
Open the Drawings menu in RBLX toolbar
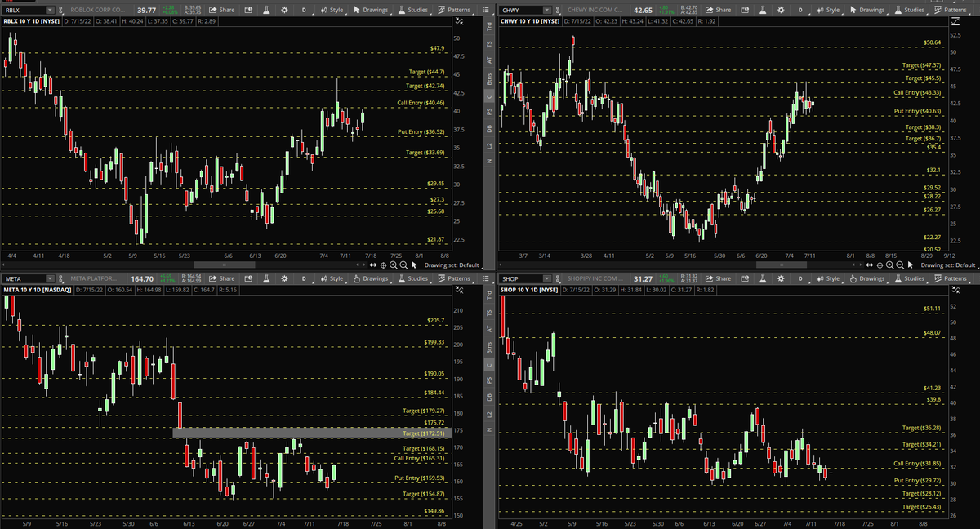pyautogui.click(x=371, y=10)
